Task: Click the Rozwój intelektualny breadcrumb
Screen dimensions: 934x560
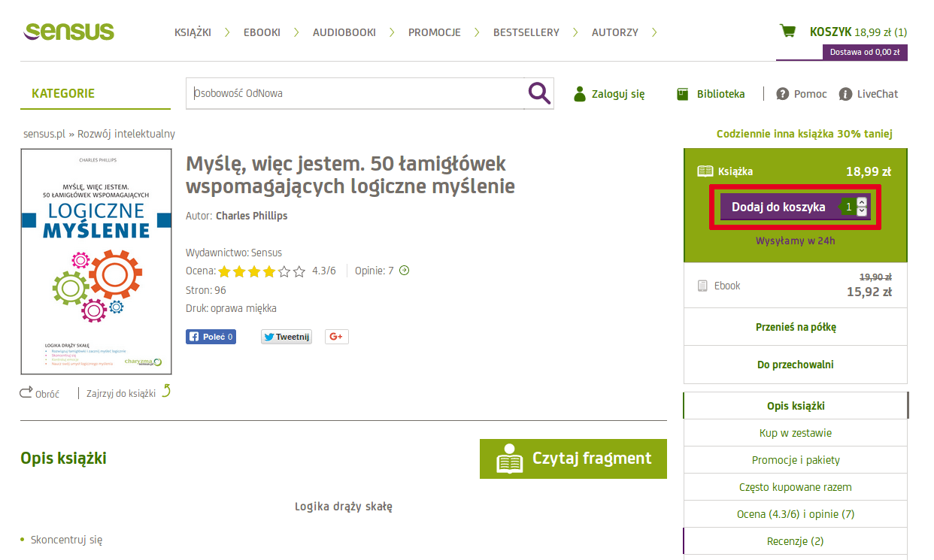Action: click(126, 134)
